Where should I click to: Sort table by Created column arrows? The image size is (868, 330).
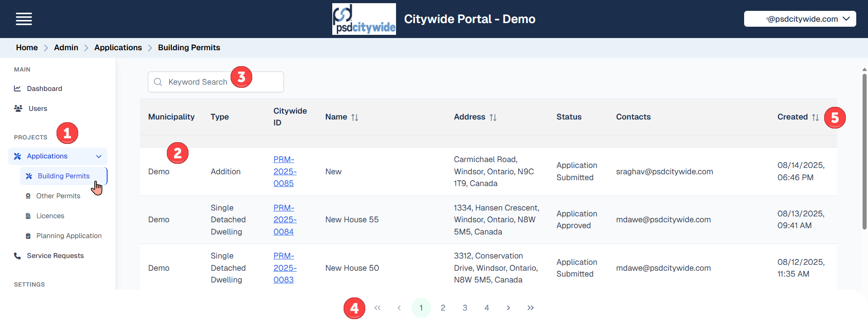pyautogui.click(x=815, y=117)
